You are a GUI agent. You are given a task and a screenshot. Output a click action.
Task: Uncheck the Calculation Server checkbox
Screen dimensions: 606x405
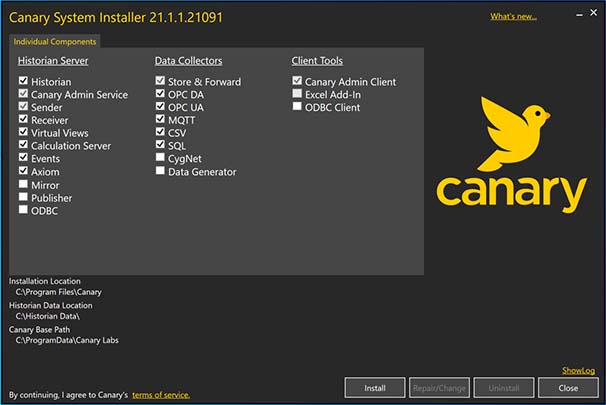click(23, 145)
